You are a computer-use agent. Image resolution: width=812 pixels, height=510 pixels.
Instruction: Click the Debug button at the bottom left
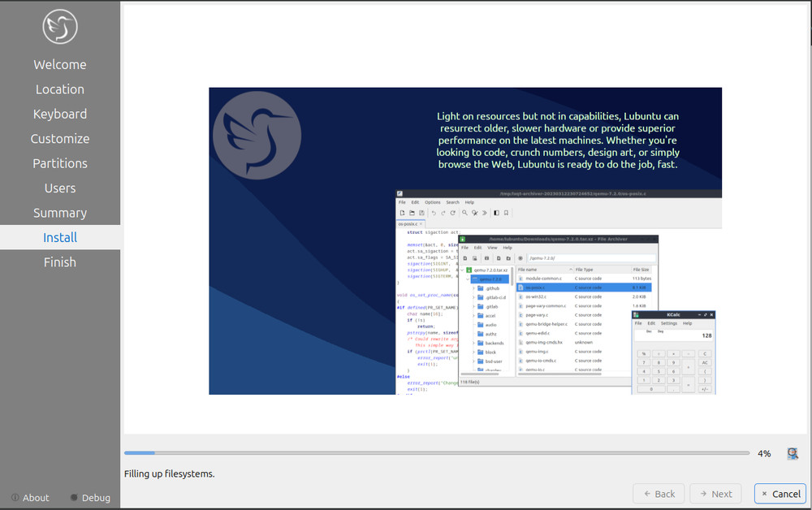point(90,497)
